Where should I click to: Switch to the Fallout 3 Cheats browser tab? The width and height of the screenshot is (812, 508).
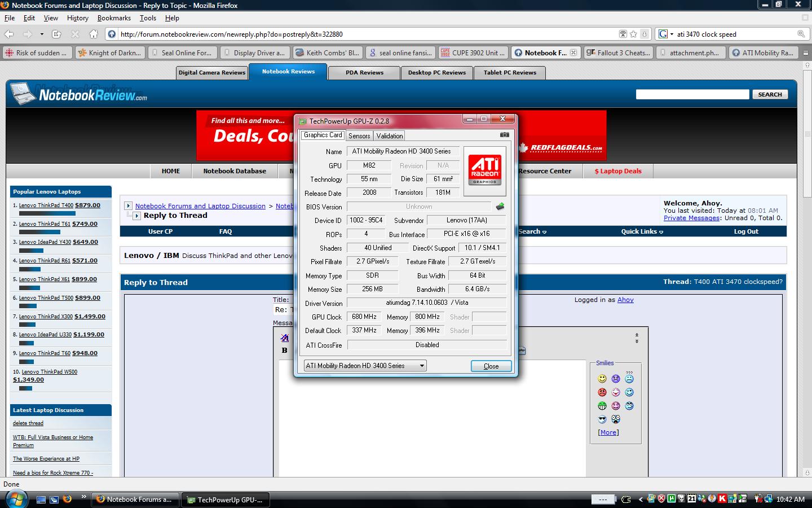click(x=618, y=52)
